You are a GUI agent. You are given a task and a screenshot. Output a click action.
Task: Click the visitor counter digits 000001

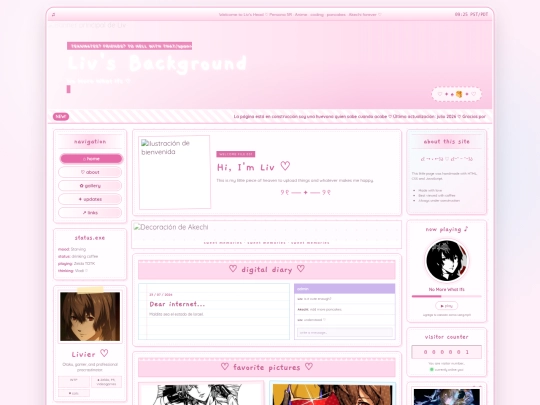[x=446, y=352]
